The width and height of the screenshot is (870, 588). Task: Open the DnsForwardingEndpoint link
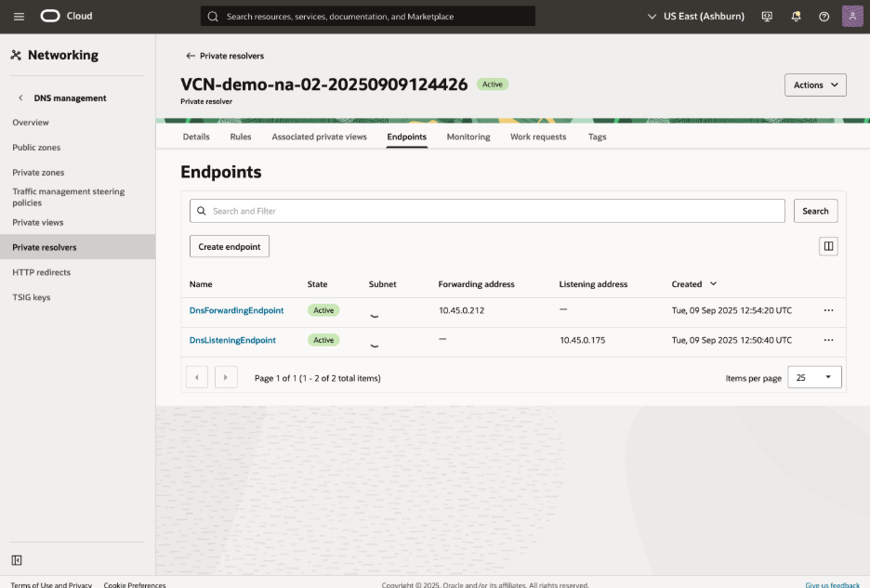point(236,310)
